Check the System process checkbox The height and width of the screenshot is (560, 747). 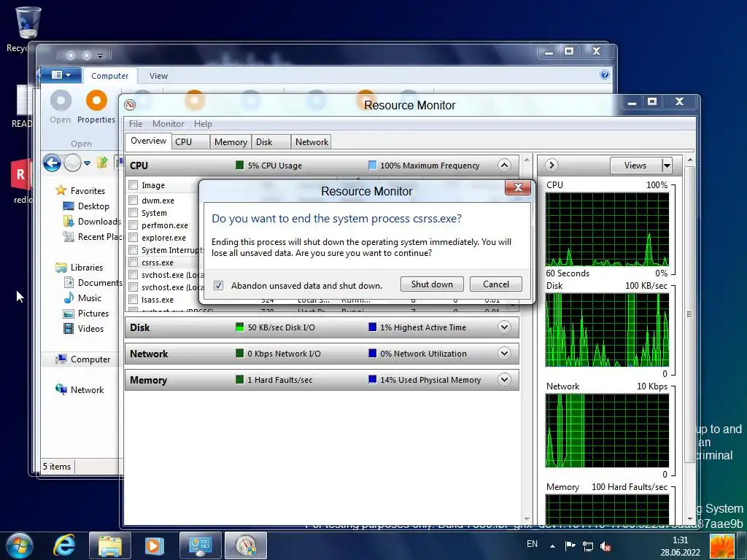(133, 213)
